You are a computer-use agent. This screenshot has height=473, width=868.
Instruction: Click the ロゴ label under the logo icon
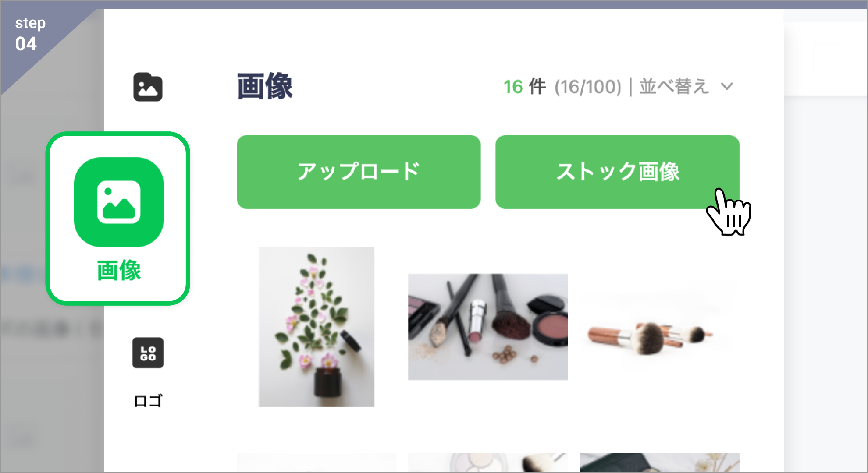coord(148,401)
